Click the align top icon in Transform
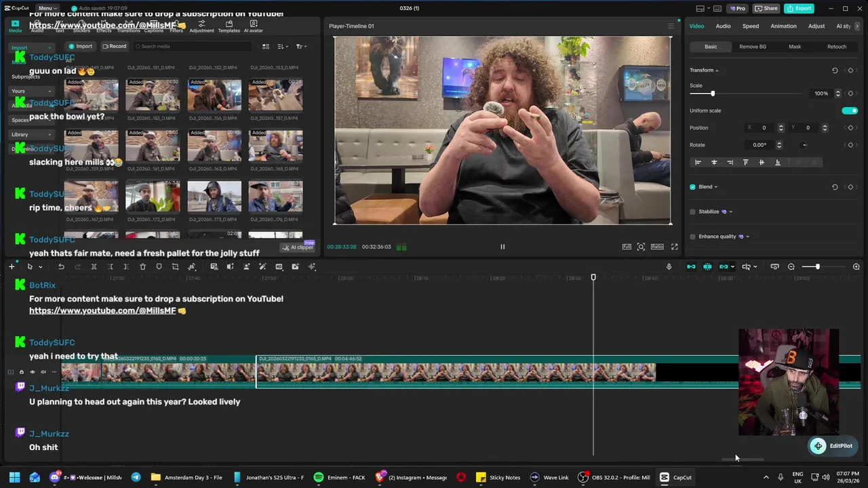This screenshot has width=868, height=488. 746,163
